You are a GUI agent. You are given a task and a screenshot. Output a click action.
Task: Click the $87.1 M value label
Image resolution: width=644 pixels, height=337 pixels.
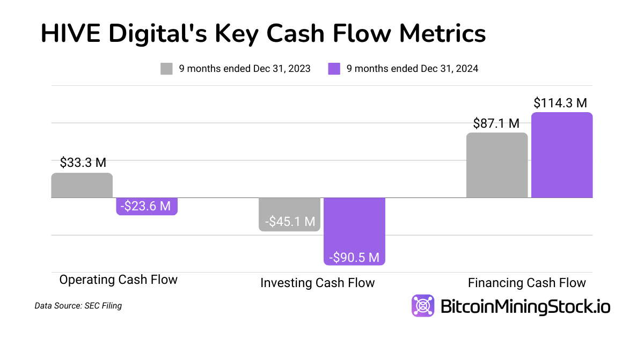point(496,123)
